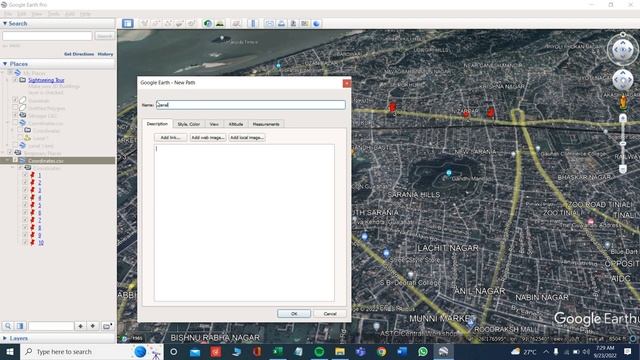640x360 pixels.
Task: Click the zoom slider on the map
Action: pyautogui.click(x=622, y=144)
